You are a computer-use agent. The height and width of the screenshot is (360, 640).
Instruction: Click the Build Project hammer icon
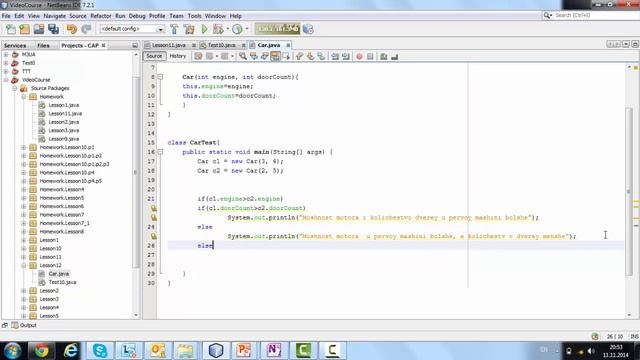(174, 29)
